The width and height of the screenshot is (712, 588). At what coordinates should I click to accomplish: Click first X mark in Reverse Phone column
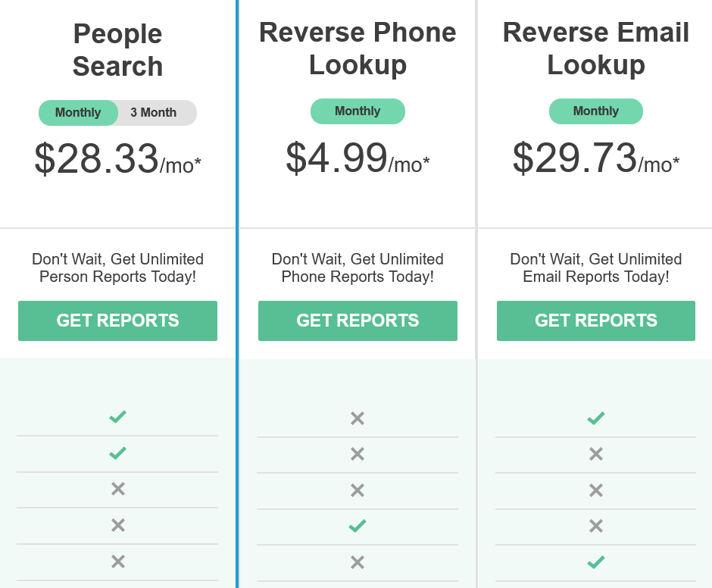[x=358, y=418]
